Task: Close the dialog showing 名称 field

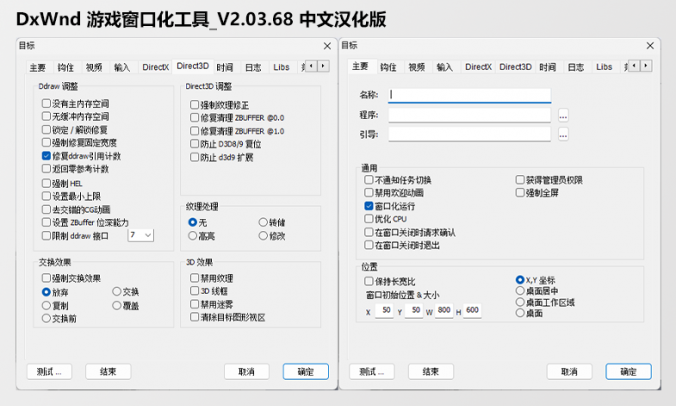Action: click(650, 46)
